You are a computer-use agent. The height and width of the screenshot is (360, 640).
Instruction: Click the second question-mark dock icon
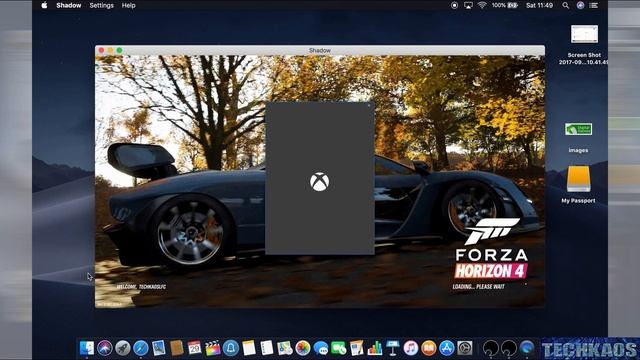tap(509, 348)
